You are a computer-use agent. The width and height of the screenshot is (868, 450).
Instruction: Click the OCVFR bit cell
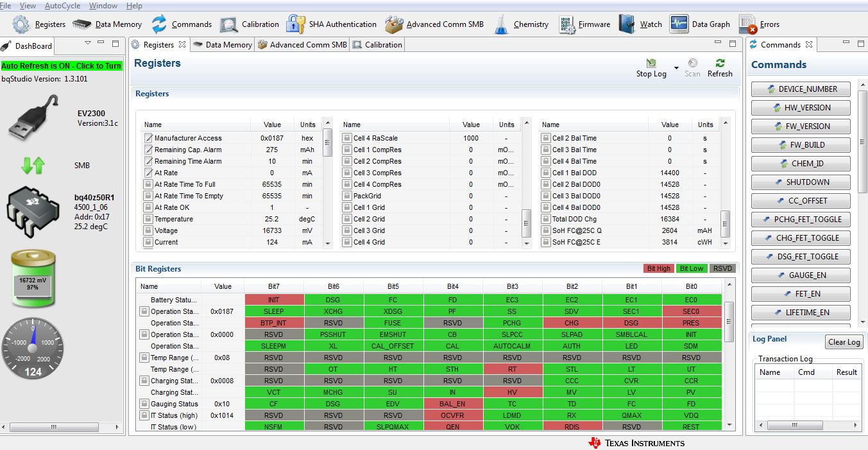point(453,415)
